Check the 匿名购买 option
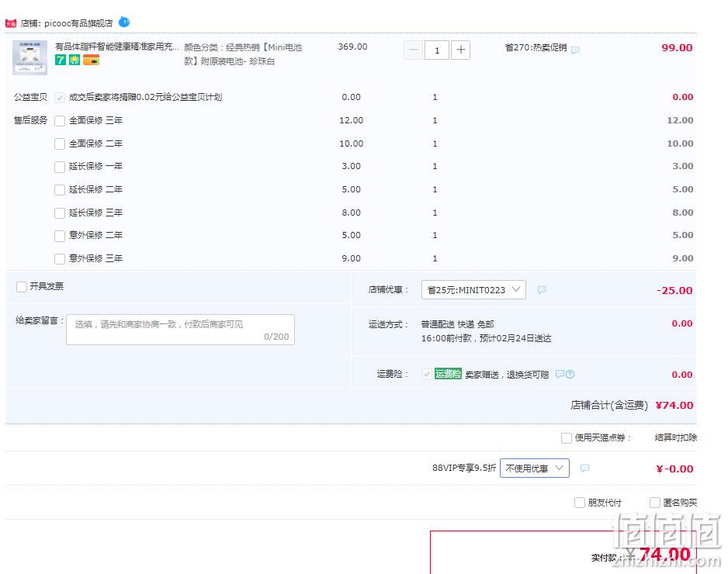 click(x=654, y=503)
